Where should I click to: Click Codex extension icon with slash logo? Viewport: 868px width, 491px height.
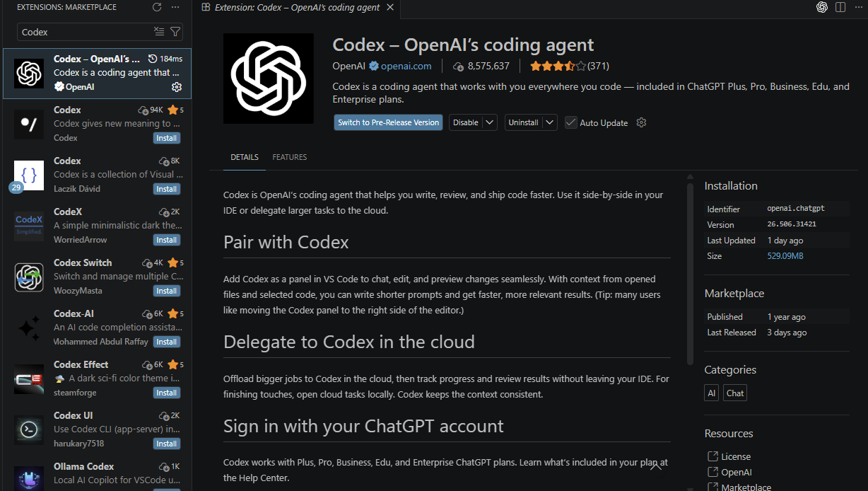click(29, 124)
